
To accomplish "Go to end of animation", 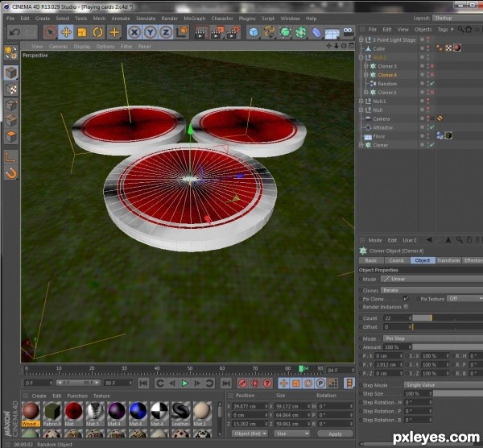I will coord(225,384).
